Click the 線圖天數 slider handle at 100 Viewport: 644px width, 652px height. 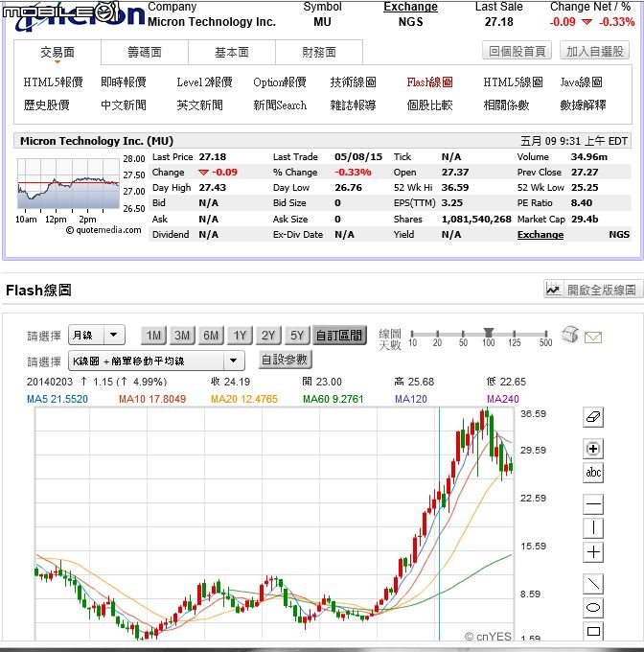(x=489, y=333)
